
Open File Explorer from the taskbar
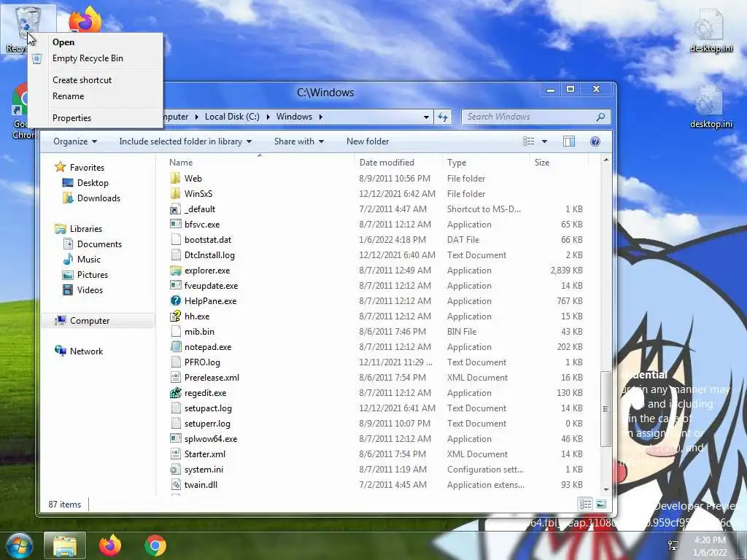point(65,545)
